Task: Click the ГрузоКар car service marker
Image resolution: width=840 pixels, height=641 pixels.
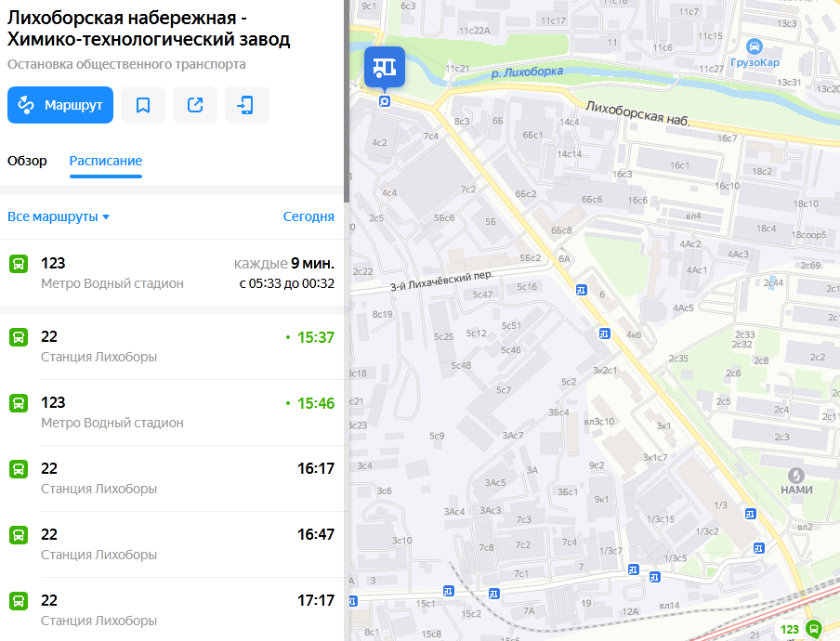Action: tap(755, 46)
